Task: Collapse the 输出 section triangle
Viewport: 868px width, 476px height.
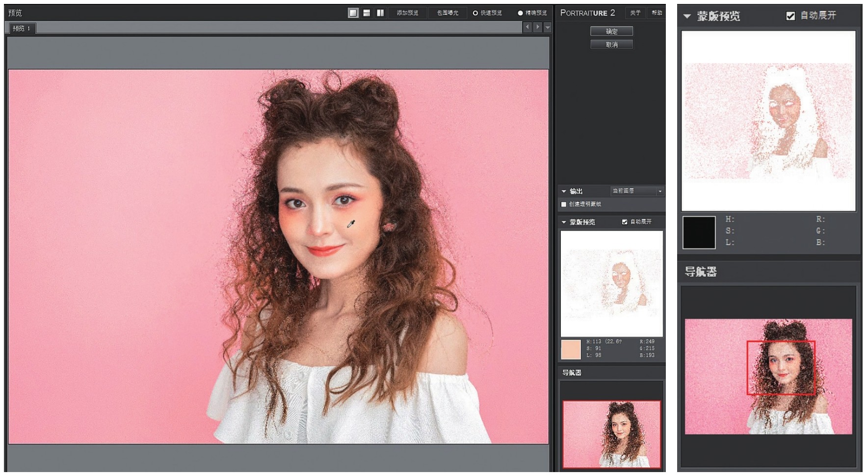Action: (564, 191)
